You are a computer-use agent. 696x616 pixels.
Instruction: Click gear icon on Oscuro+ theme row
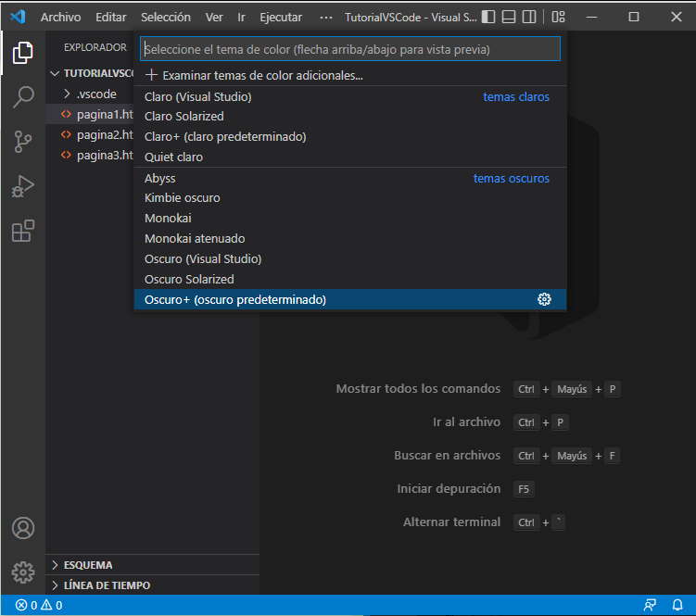[x=544, y=299]
